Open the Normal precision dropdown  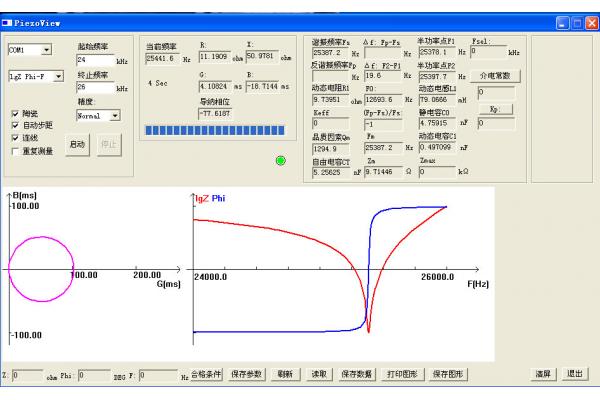(x=98, y=116)
